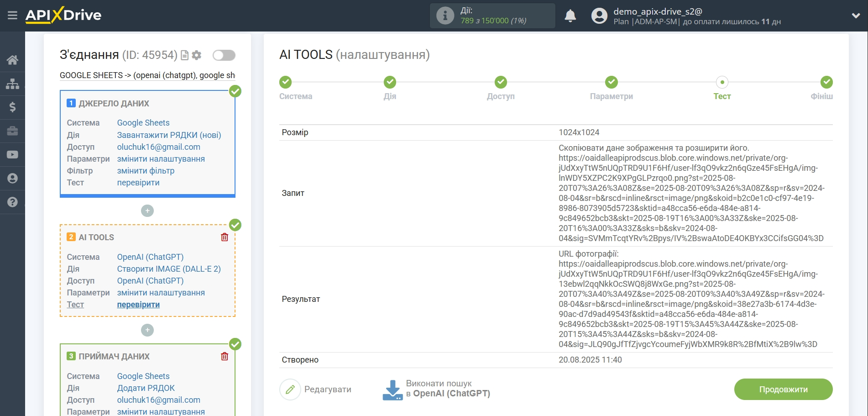Change the data source parameters settings

tap(161, 159)
